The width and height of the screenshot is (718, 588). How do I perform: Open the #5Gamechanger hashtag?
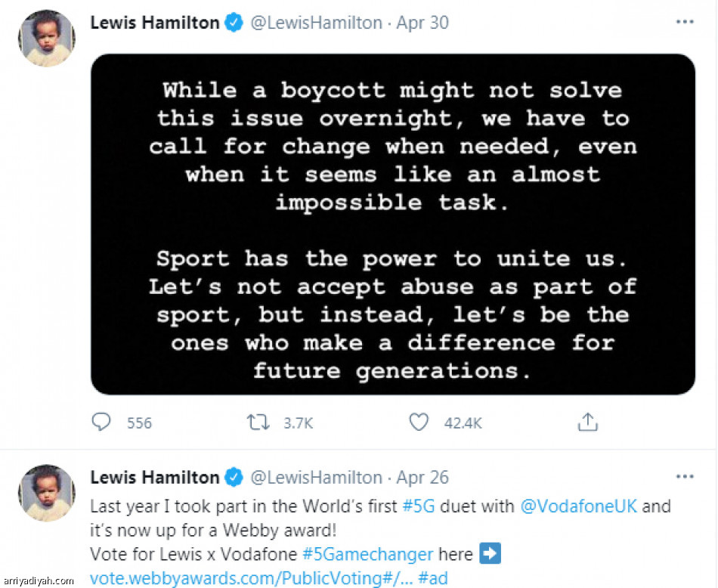pos(367,554)
